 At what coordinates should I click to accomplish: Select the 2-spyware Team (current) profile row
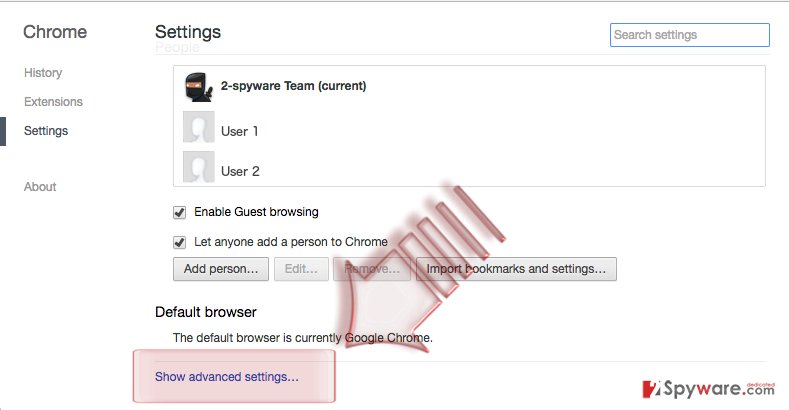click(469, 87)
